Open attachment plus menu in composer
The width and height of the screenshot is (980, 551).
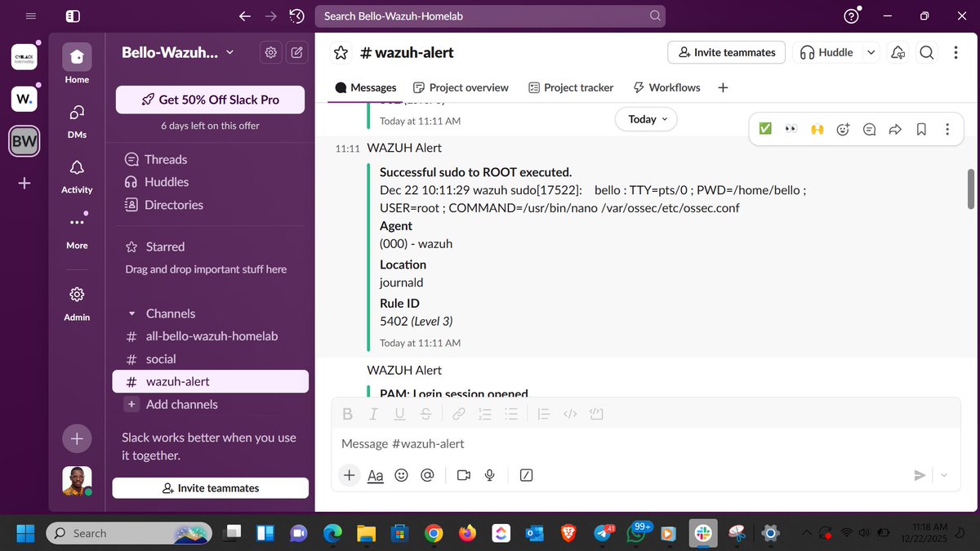tap(350, 475)
